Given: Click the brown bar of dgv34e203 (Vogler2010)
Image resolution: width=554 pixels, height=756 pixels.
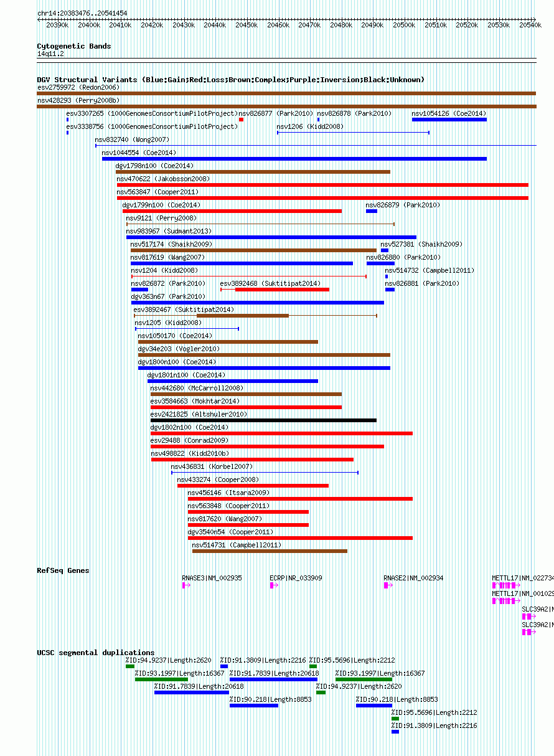Looking at the screenshot, I should coord(264,355).
